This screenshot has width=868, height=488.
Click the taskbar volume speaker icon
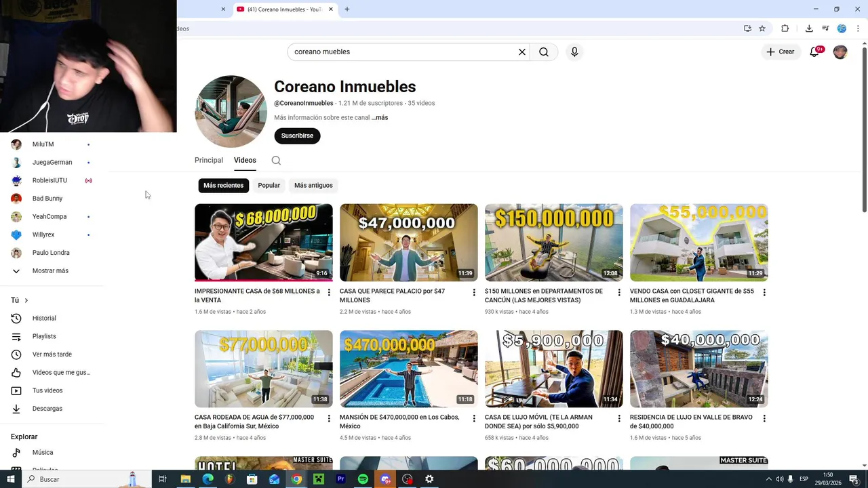click(x=779, y=479)
